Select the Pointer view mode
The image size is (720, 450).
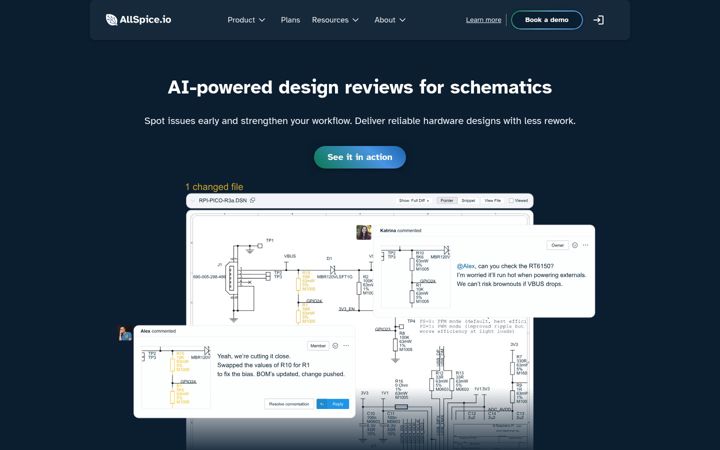[x=447, y=201]
